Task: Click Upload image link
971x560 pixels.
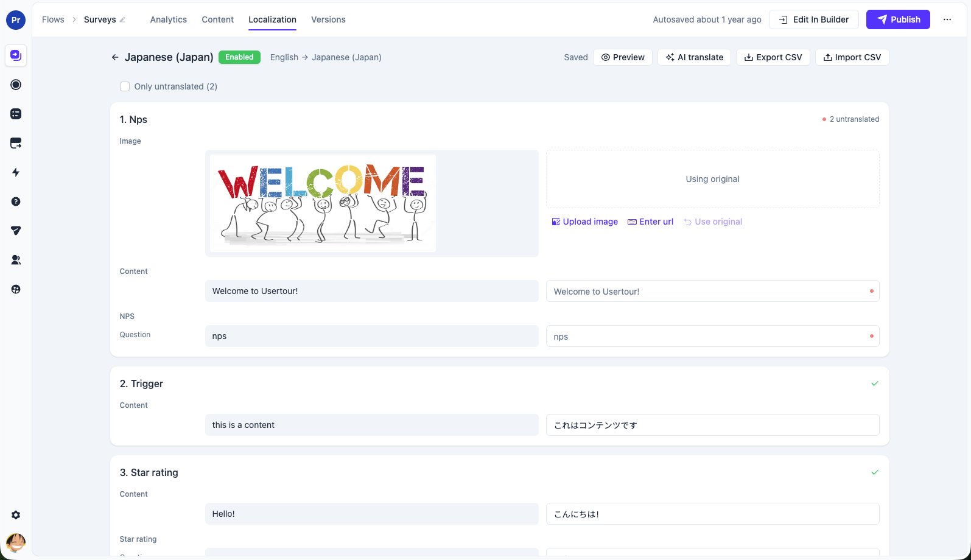Action: pyautogui.click(x=585, y=222)
